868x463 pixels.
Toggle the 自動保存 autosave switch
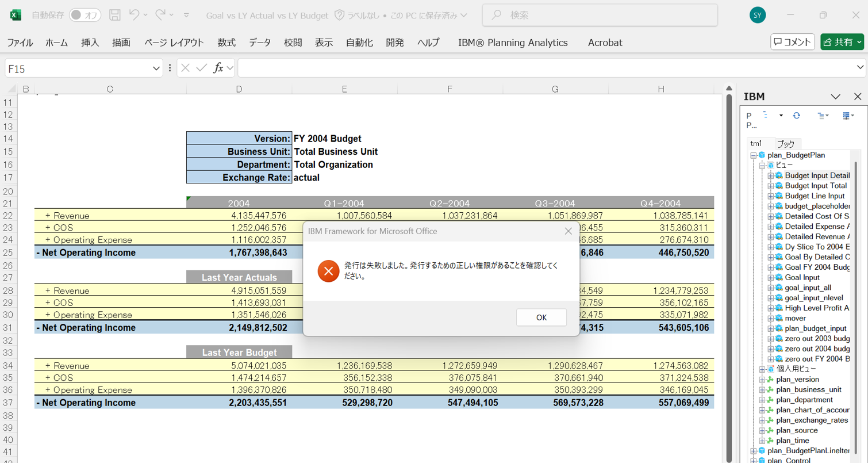coord(85,16)
